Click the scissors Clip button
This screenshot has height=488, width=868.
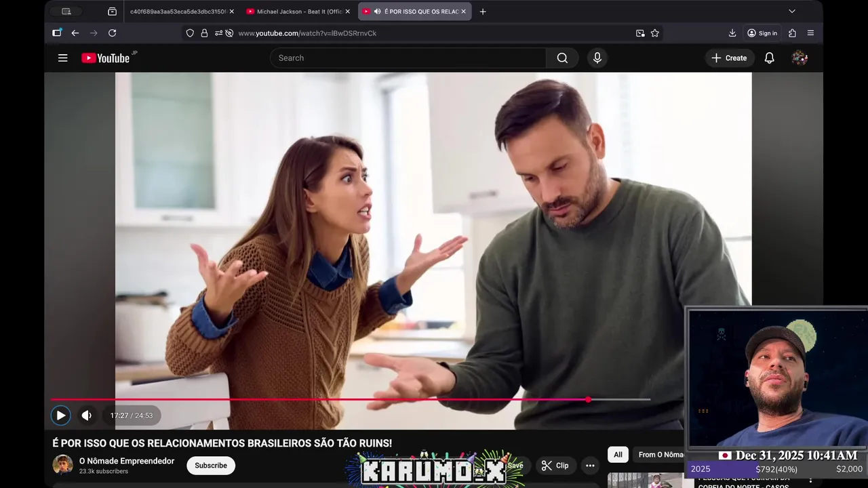(x=555, y=466)
